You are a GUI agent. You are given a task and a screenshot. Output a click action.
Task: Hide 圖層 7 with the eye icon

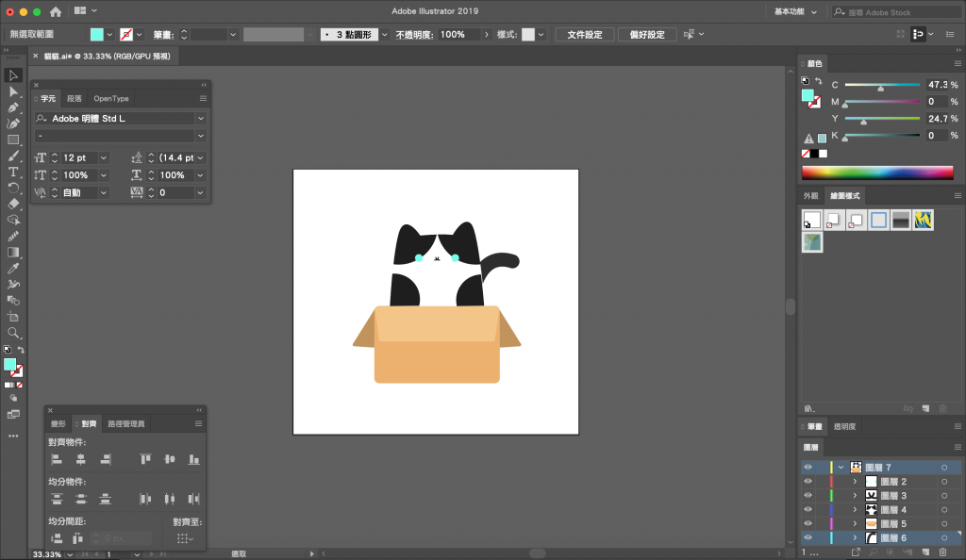click(808, 467)
